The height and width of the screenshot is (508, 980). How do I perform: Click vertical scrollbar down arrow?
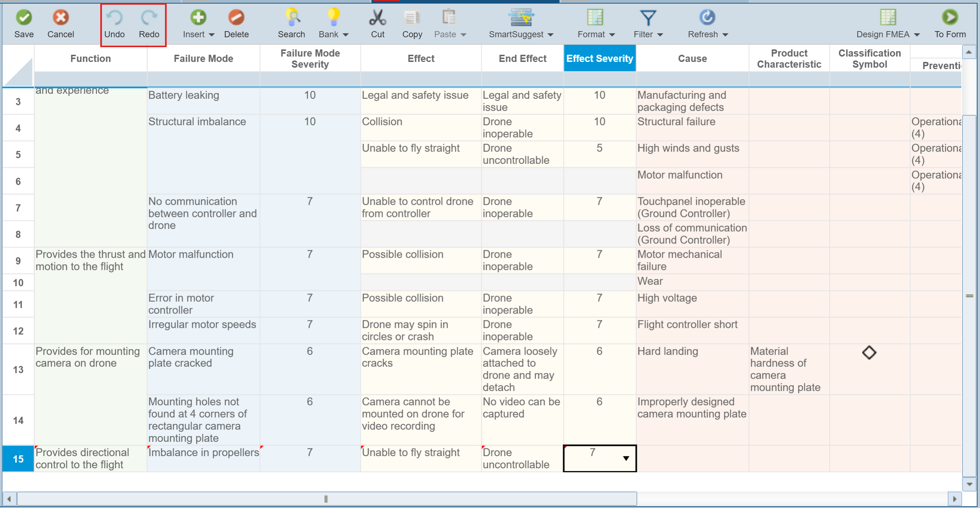point(969,484)
